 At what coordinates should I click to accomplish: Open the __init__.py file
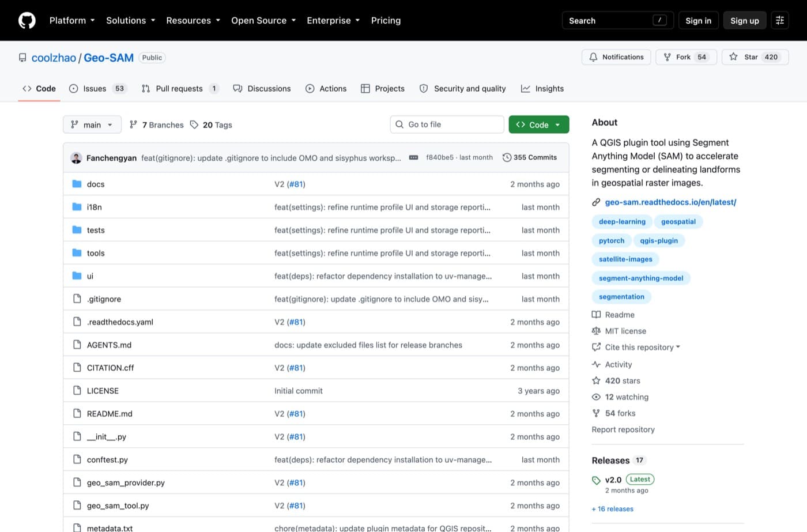click(107, 437)
